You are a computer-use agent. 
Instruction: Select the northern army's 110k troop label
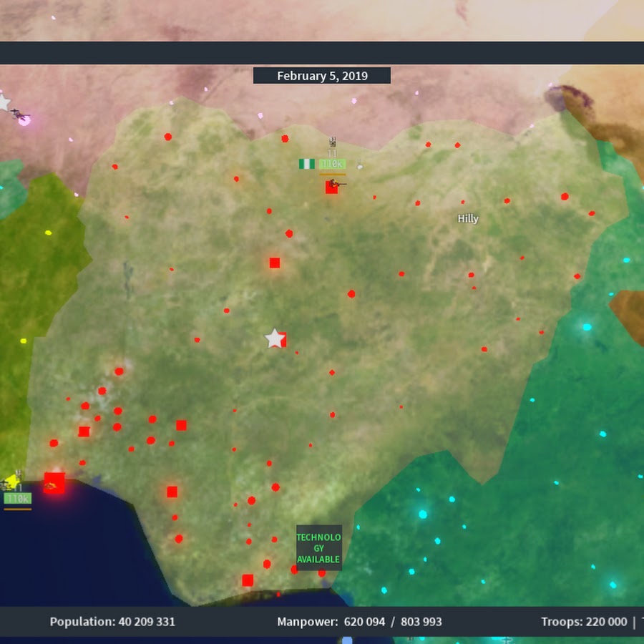point(332,164)
